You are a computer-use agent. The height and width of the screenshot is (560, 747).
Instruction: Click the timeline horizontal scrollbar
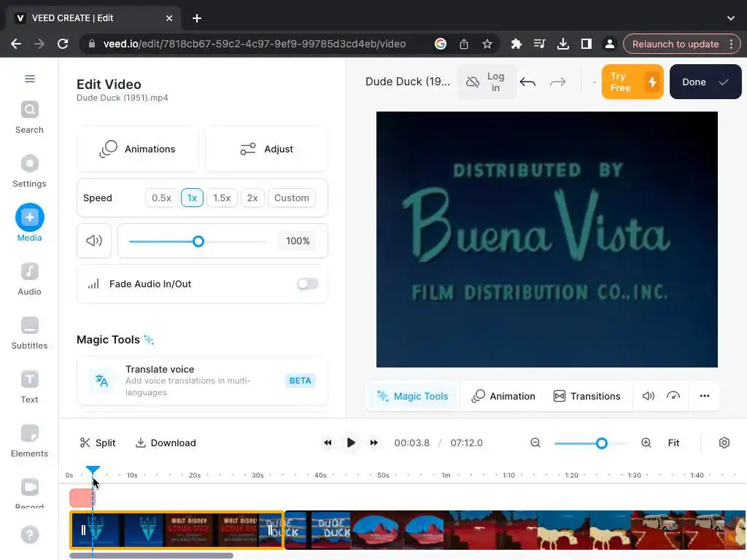coord(151,555)
